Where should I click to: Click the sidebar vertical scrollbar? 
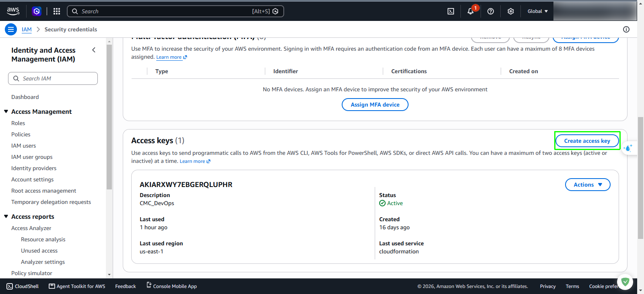109,117
